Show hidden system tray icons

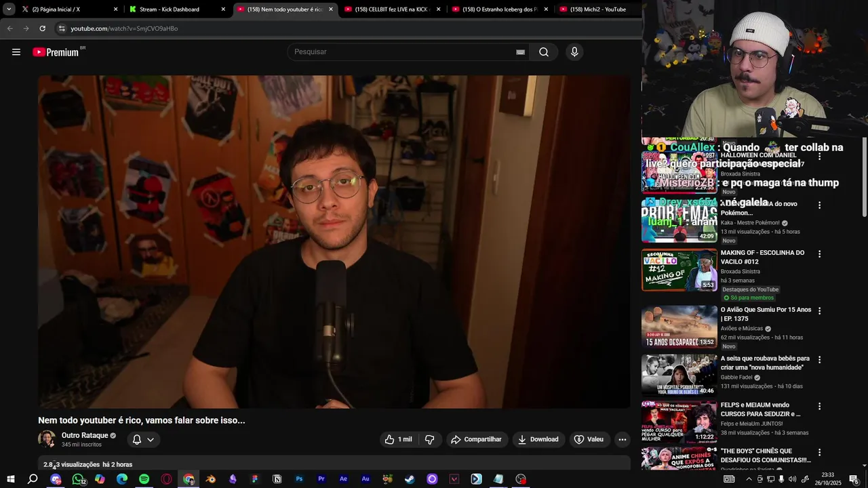(x=749, y=479)
